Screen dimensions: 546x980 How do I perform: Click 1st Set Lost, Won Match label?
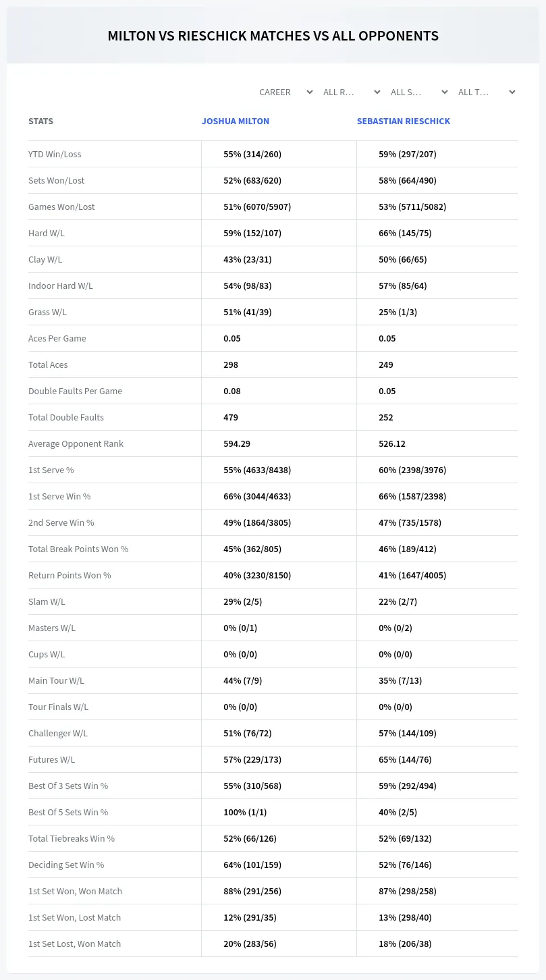tap(74, 944)
